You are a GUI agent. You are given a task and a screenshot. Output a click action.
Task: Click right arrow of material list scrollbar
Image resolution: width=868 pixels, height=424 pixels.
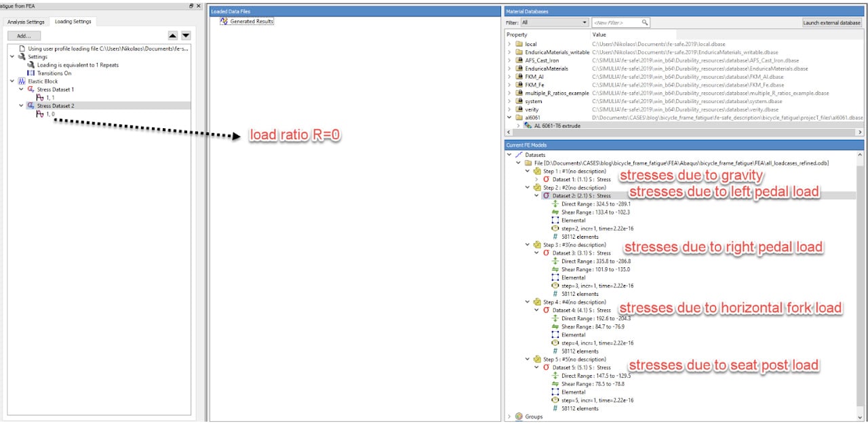click(x=861, y=132)
